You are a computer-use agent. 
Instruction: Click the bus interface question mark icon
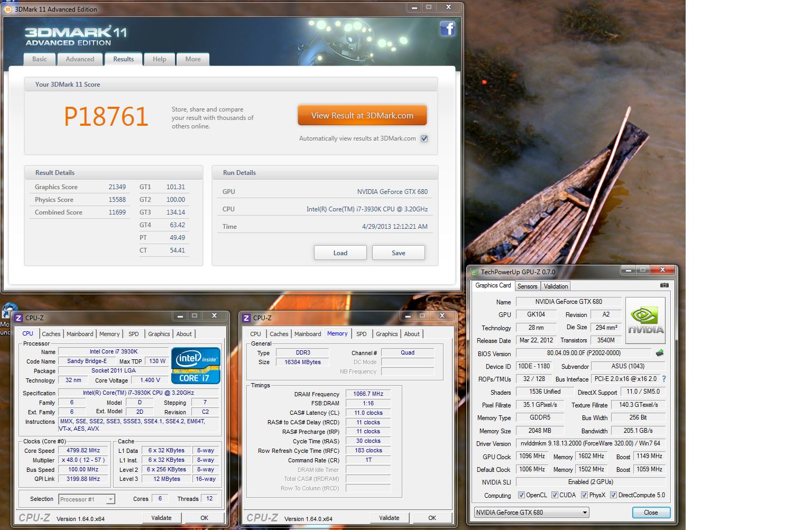click(664, 379)
